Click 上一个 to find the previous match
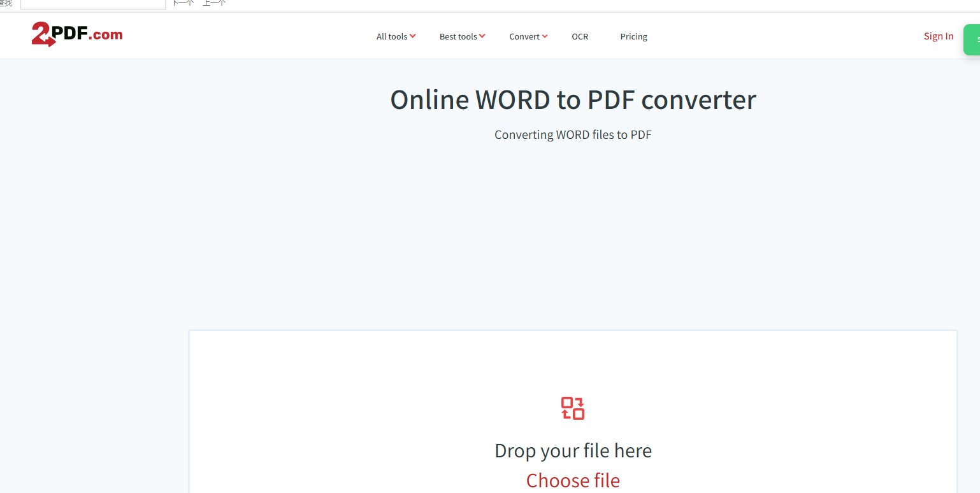The height and width of the screenshot is (493, 980). point(214,3)
